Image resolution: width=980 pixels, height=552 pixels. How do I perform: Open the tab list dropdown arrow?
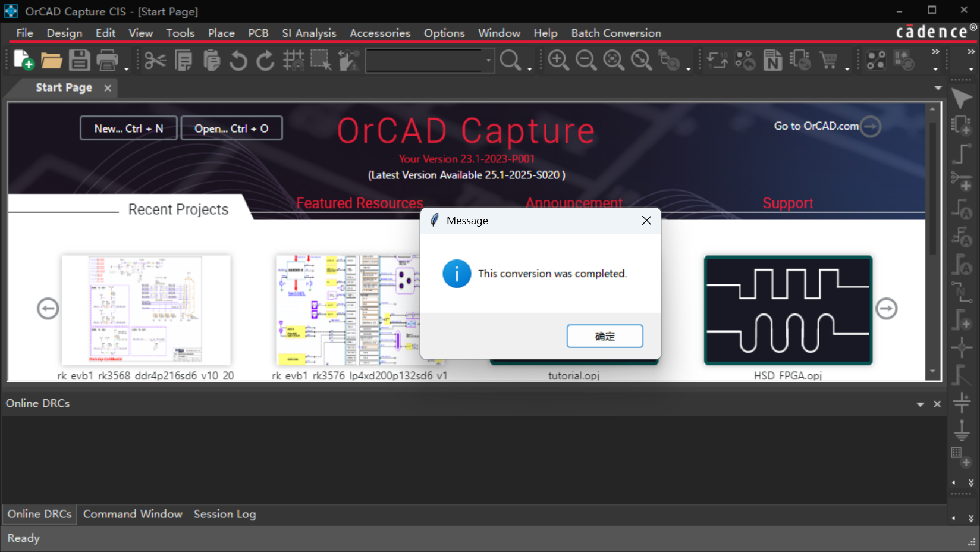(x=938, y=88)
